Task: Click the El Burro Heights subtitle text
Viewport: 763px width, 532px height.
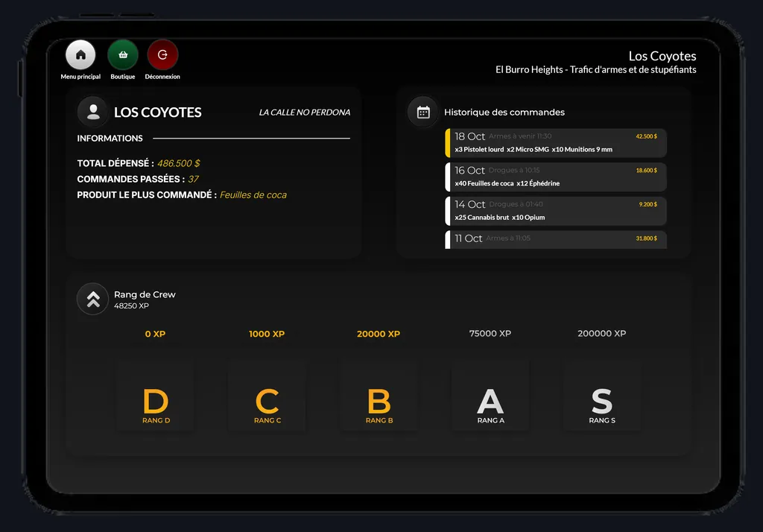Action: tap(595, 69)
